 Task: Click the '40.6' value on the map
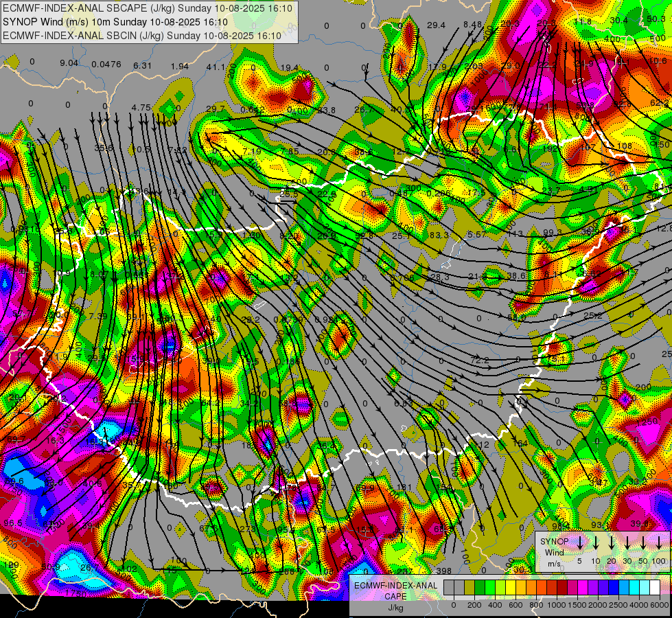[92, 484]
